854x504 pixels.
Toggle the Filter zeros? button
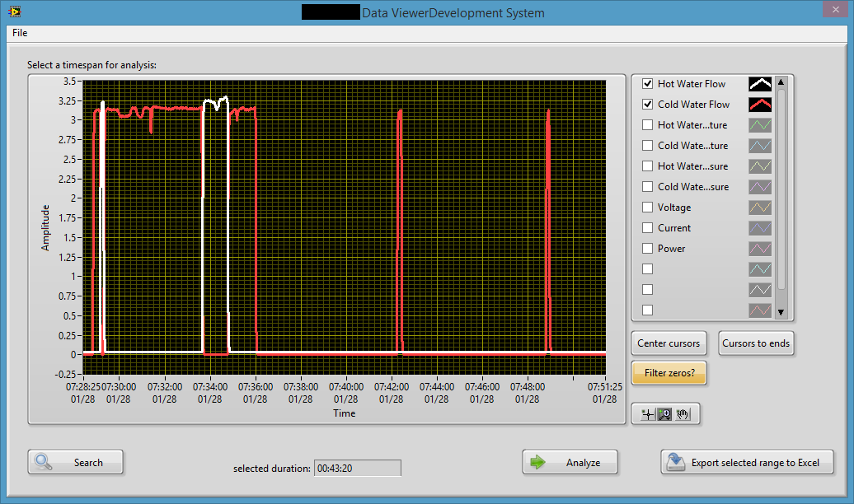pyautogui.click(x=669, y=373)
